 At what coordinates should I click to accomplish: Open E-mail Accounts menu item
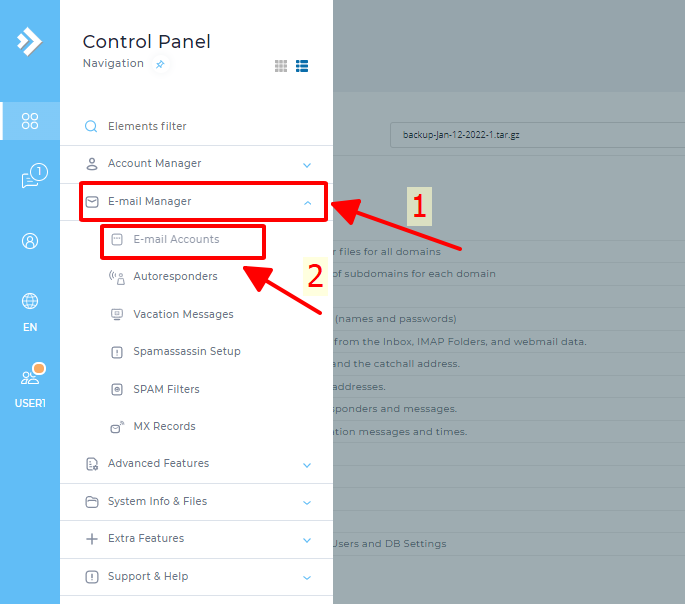(x=176, y=240)
